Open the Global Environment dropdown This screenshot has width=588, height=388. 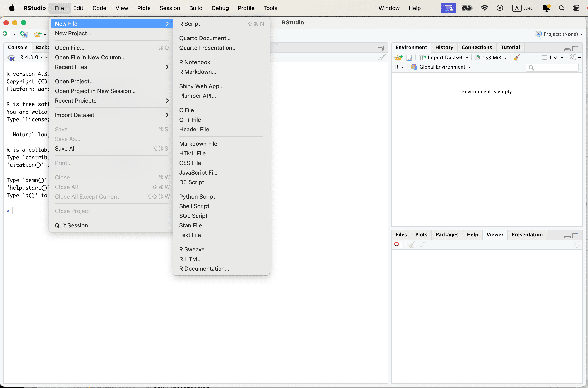(x=442, y=67)
